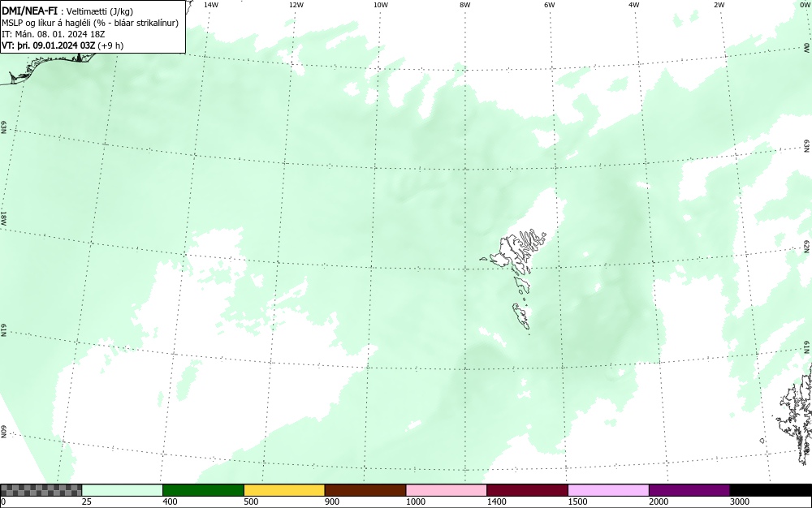
Task: Click the 'MSLP og líkur á hagléli' line
Action: click(90, 23)
